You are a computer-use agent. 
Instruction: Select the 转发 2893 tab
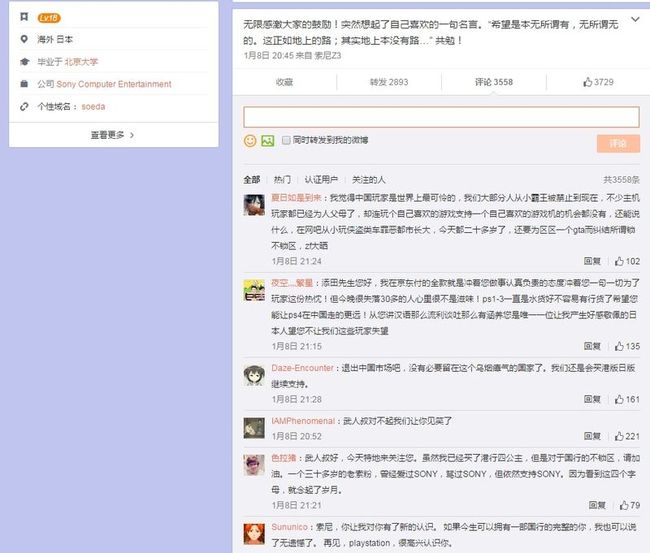[389, 82]
